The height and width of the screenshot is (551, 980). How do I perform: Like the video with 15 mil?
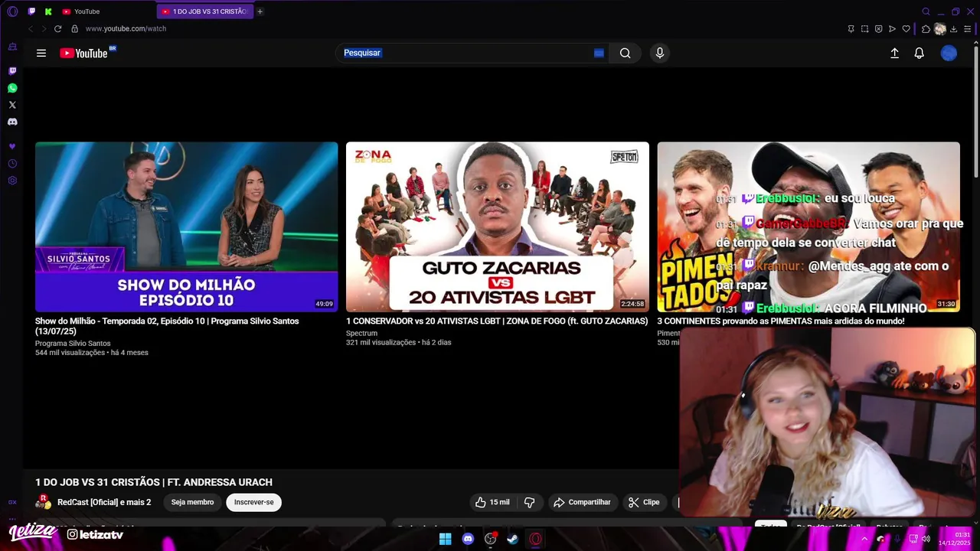pyautogui.click(x=492, y=502)
